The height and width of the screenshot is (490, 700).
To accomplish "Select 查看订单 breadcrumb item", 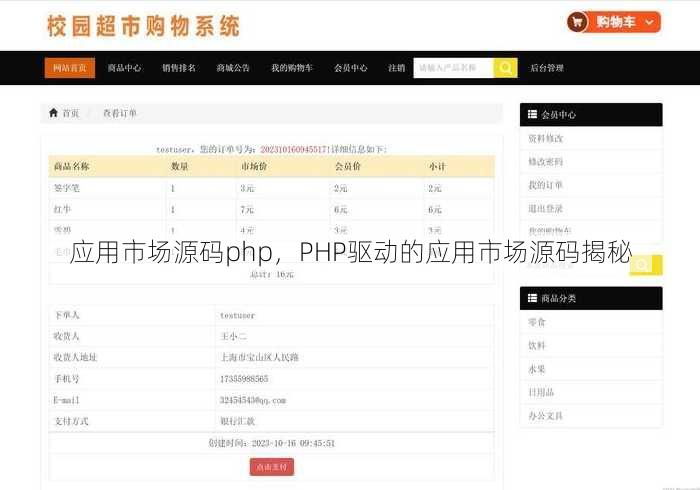I will pos(120,113).
